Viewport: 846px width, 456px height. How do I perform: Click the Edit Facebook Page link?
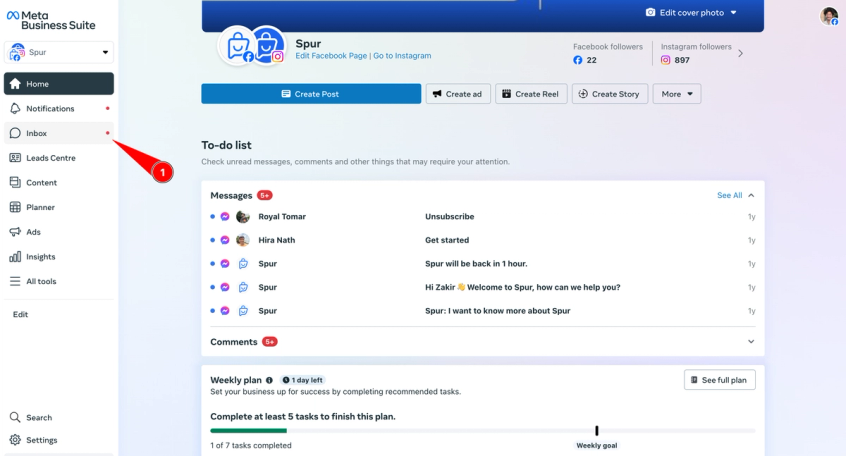(331, 56)
